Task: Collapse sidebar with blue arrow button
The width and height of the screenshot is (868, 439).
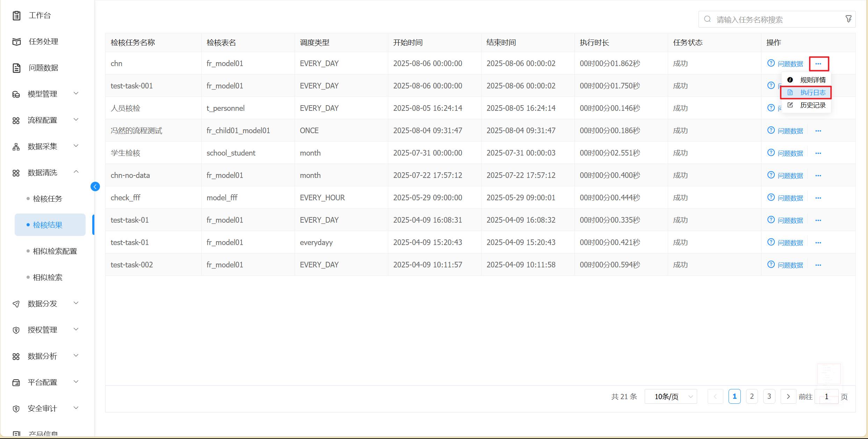Action: click(95, 187)
